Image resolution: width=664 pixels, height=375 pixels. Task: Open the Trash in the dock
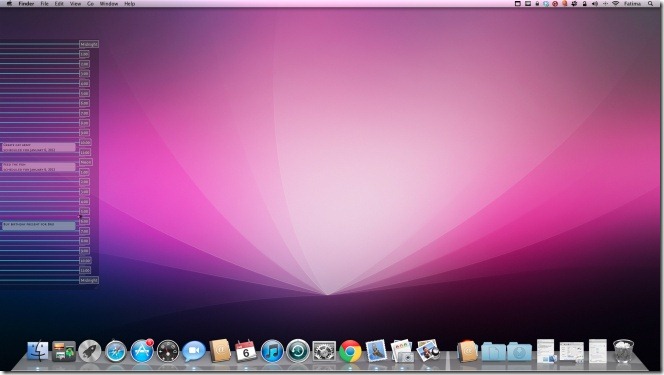(x=623, y=351)
